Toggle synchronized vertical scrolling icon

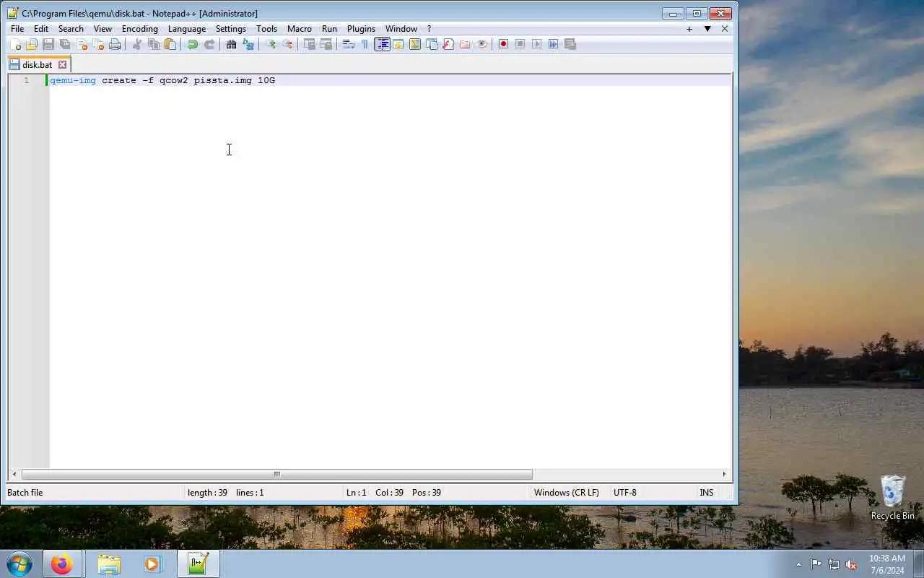310,44
